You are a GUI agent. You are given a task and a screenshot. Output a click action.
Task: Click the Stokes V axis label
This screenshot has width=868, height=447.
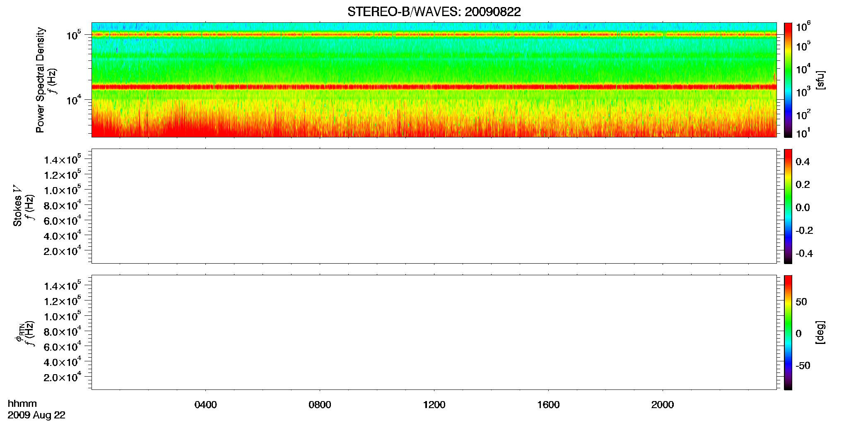pos(17,206)
